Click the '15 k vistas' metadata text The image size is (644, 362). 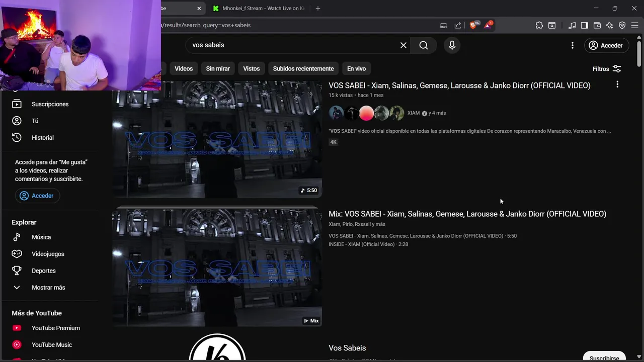341,95
